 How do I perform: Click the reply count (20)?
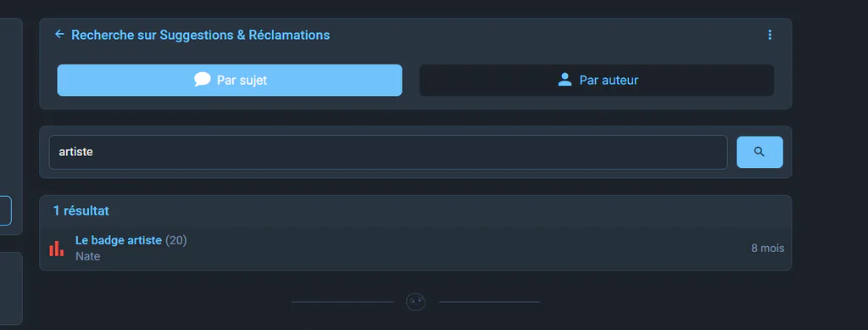(176, 240)
